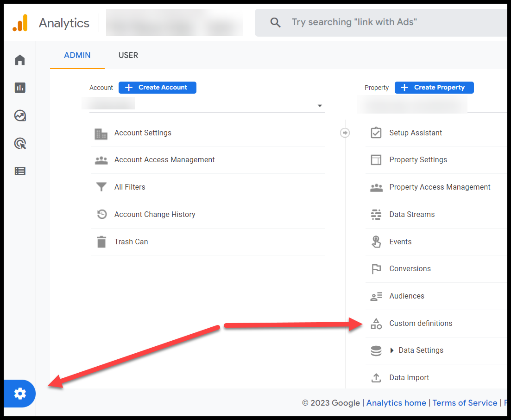
Task: Click the account-to-property arrow circle
Action: [345, 133]
